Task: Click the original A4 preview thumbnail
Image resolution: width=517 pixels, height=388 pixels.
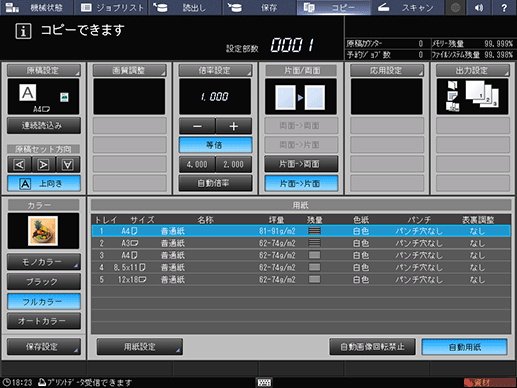Action: point(43,97)
